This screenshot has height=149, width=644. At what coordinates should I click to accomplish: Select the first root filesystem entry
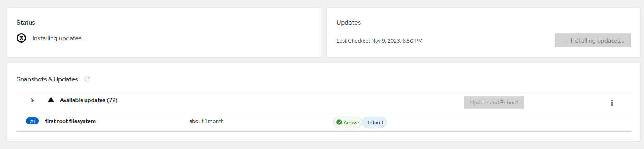pyautogui.click(x=70, y=121)
